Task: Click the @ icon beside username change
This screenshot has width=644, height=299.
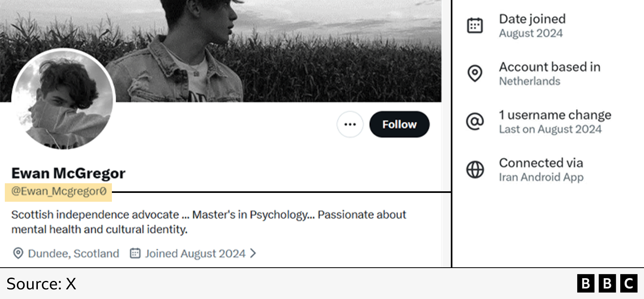Action: (475, 121)
